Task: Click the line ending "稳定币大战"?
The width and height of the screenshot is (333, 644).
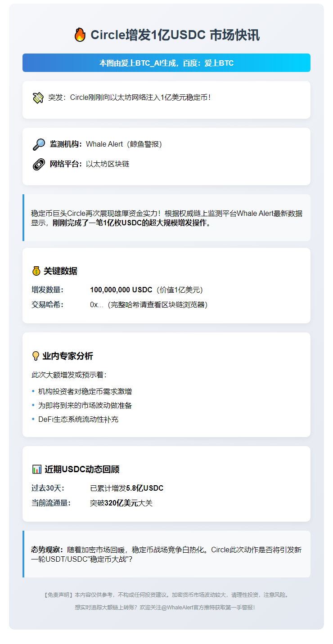Action: pos(82,559)
